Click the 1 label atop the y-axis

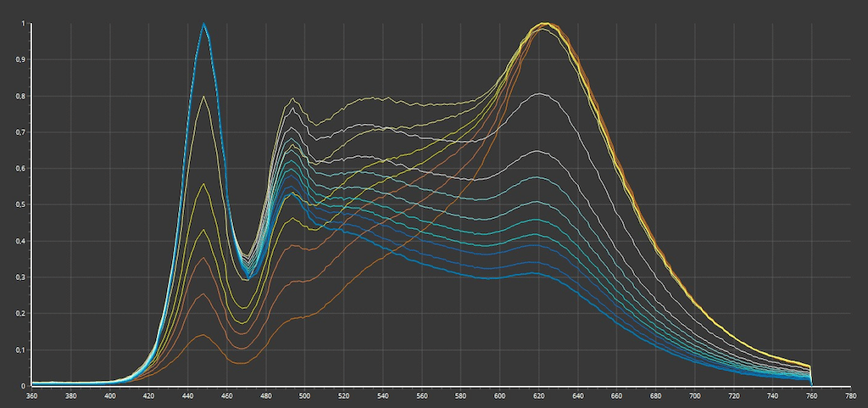pos(22,24)
